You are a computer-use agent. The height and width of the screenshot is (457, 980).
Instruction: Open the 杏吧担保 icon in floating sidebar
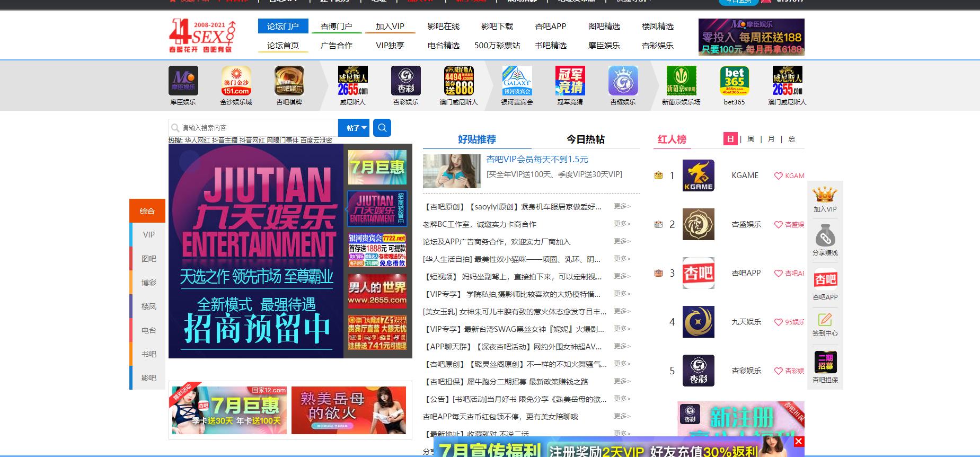(825, 362)
